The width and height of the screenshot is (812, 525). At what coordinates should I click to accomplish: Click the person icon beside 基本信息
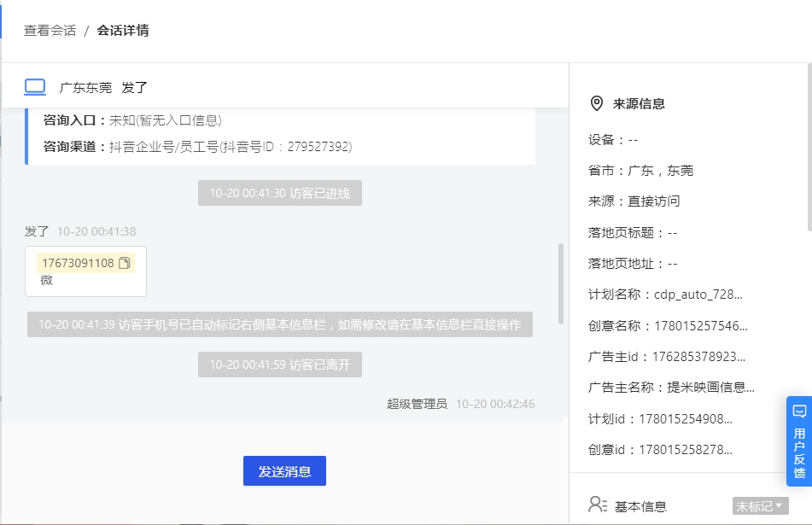point(598,505)
